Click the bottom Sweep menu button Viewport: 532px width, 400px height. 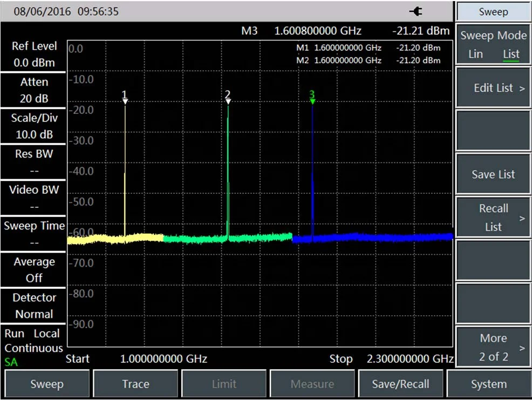(x=46, y=384)
